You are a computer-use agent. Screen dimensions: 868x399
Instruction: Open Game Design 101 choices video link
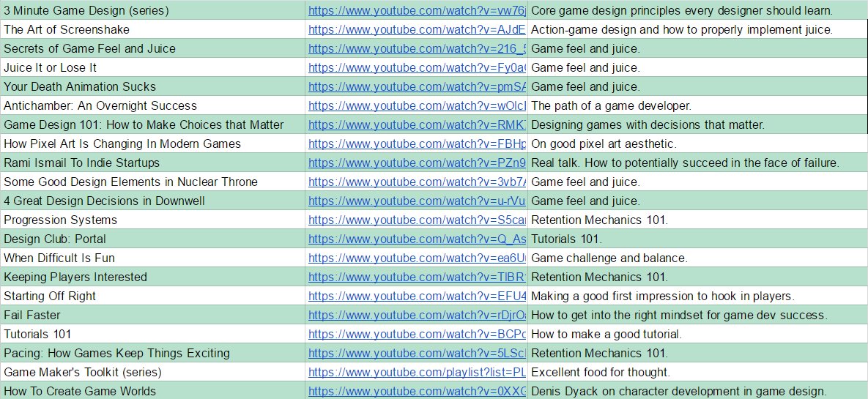417,124
